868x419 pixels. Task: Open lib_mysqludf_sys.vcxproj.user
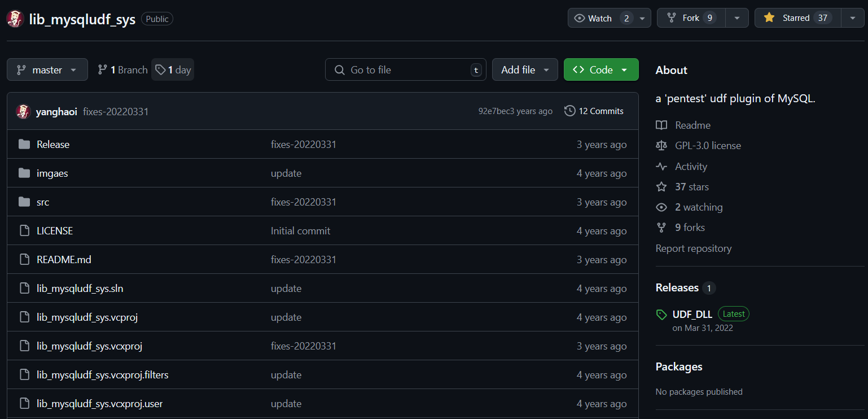[100, 404]
